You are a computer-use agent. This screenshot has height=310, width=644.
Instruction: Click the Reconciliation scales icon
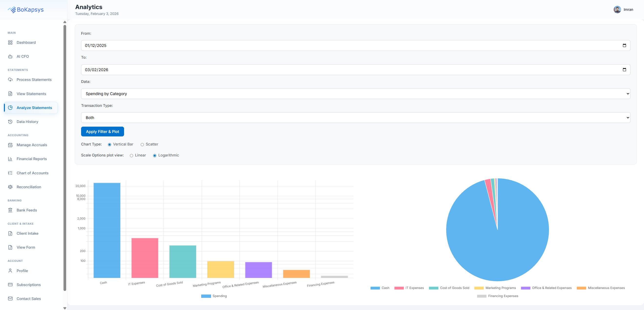[x=10, y=187]
